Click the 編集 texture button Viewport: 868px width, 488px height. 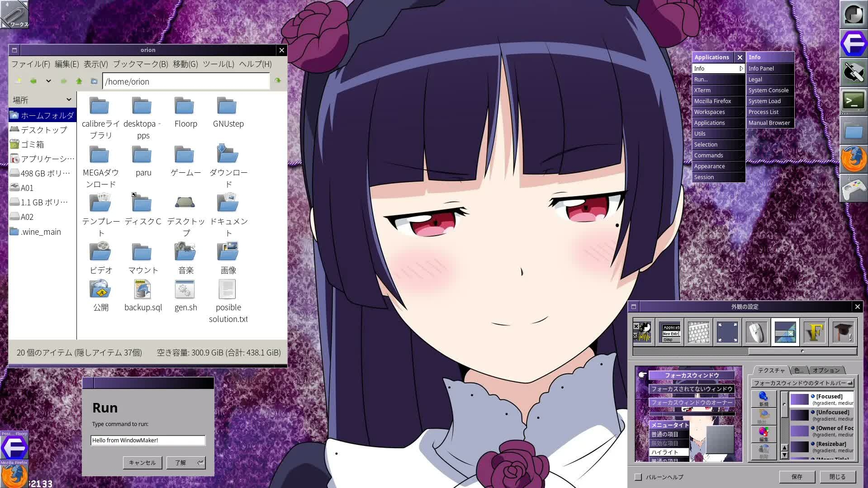764,434
